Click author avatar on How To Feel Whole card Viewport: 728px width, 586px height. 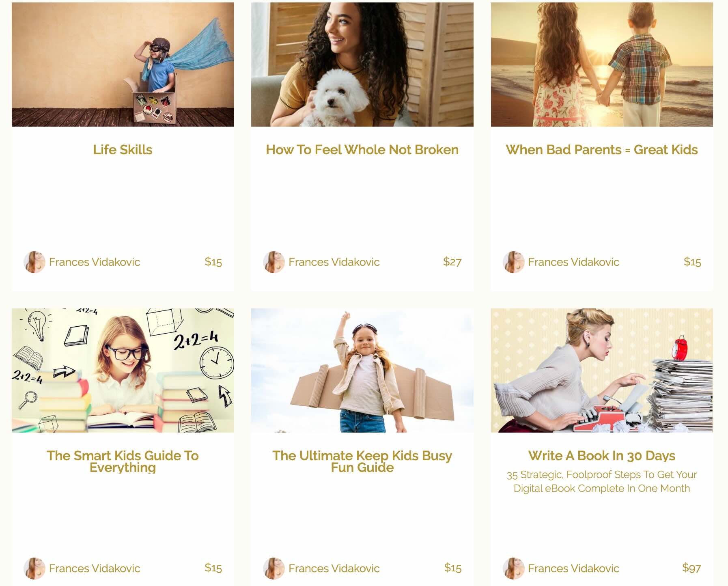pos(274,262)
